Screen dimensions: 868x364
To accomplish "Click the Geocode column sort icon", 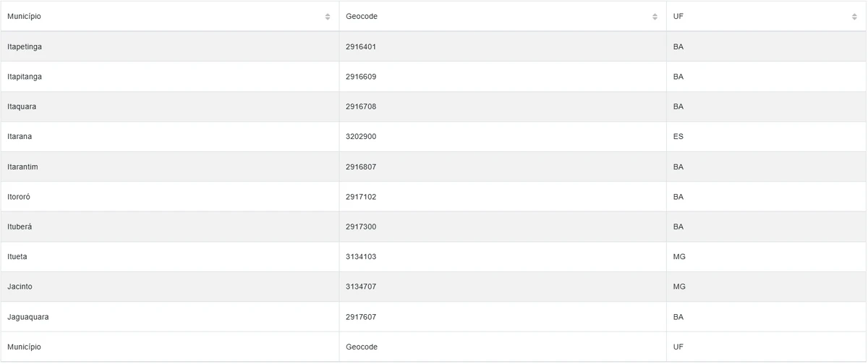I will (655, 17).
